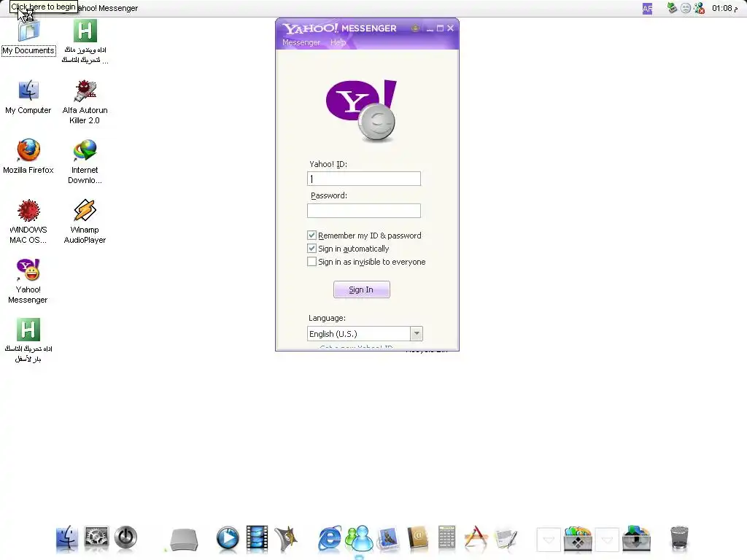Open the metallic star-shaped dock icon

click(x=286, y=539)
